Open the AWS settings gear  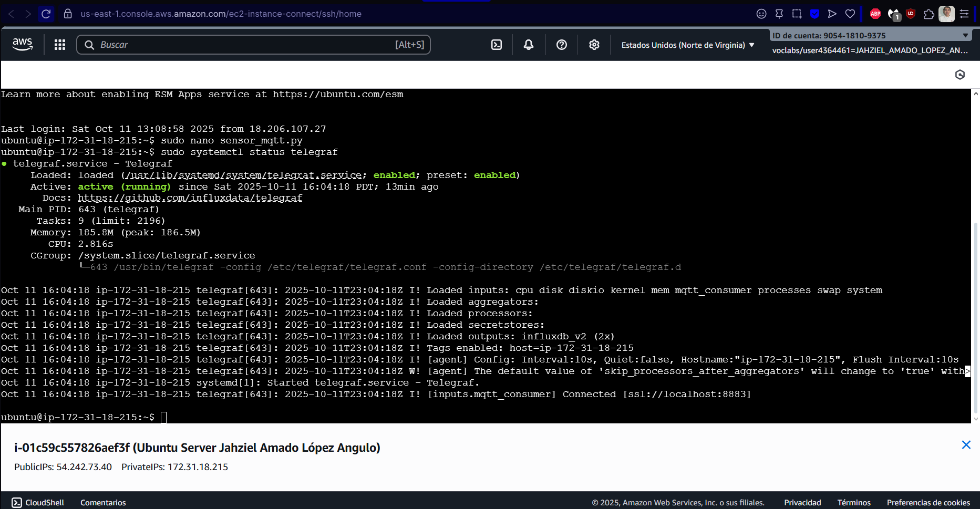tap(594, 45)
